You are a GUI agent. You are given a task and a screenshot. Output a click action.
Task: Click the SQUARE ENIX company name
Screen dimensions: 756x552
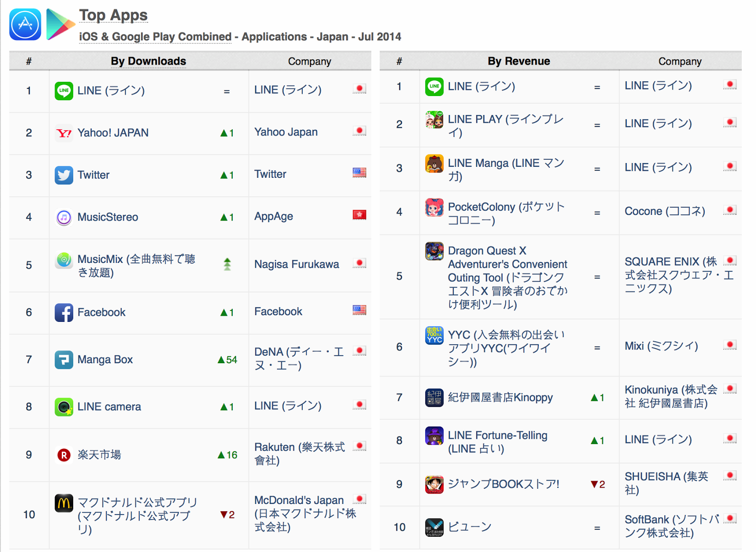(679, 275)
